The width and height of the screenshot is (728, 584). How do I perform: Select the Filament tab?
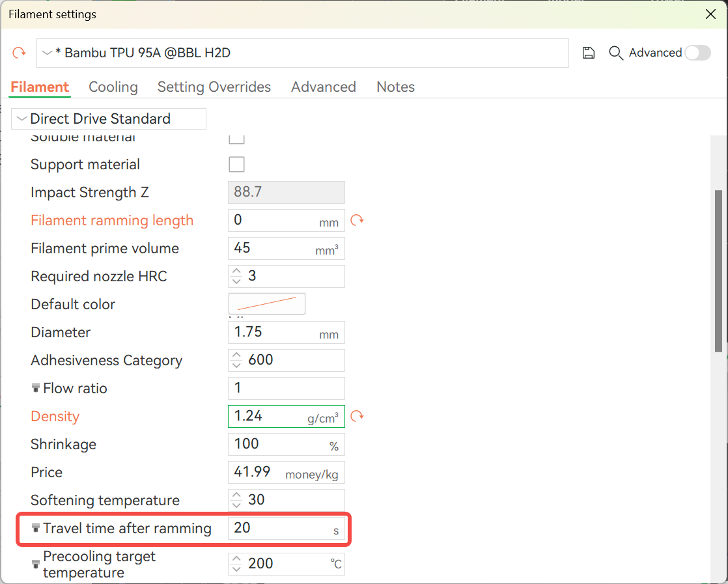click(x=40, y=87)
